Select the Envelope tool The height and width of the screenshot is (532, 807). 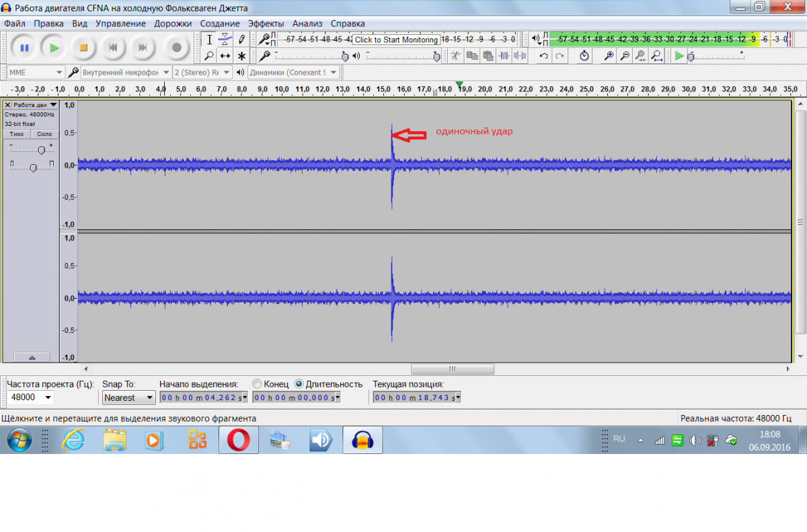[225, 40]
